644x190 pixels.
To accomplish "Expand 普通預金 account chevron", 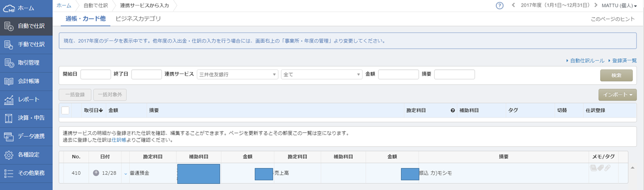I will pos(125,174).
